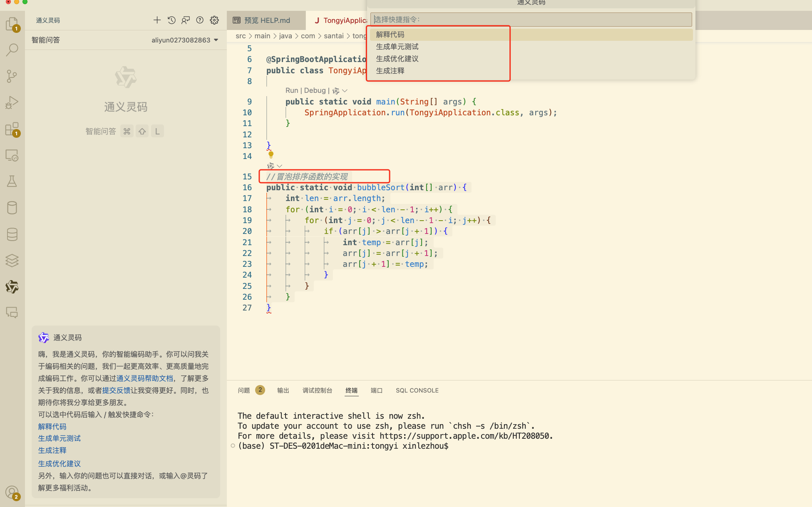Switch to the SQL CONSOLE panel tab
This screenshot has width=812, height=507.
pyautogui.click(x=417, y=390)
